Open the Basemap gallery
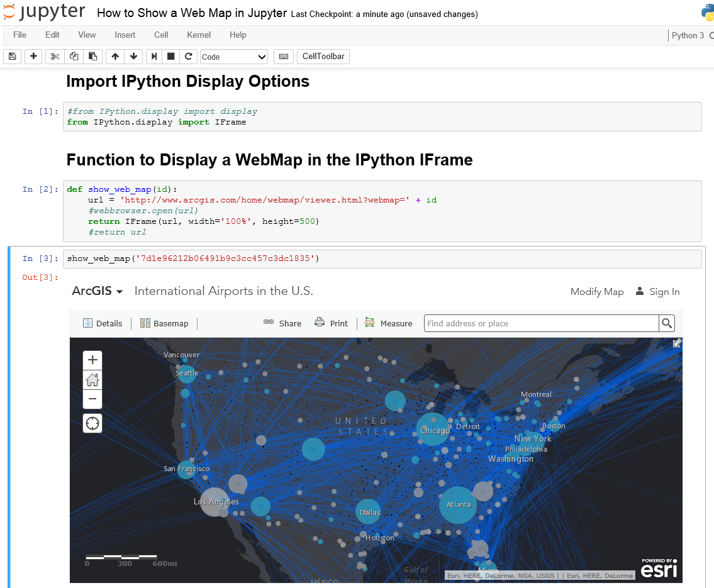The image size is (714, 588). (x=164, y=323)
